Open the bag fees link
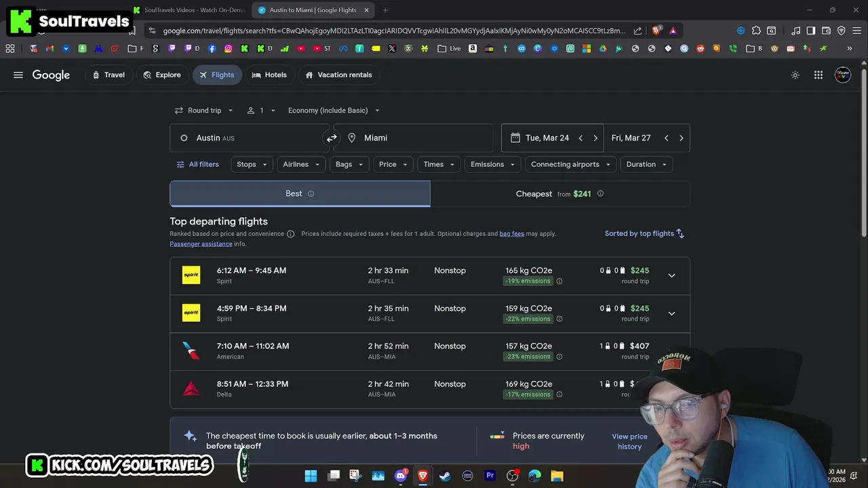868x488 pixels. click(x=512, y=234)
